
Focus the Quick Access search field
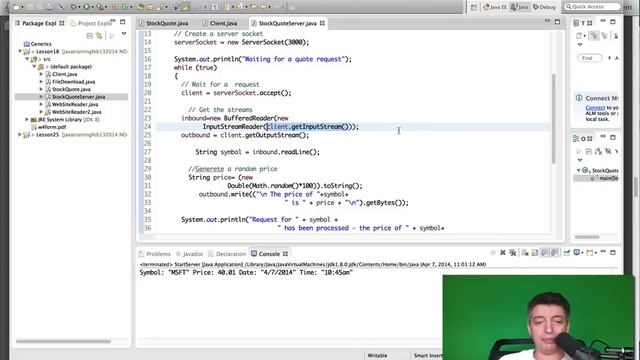click(x=592, y=7)
